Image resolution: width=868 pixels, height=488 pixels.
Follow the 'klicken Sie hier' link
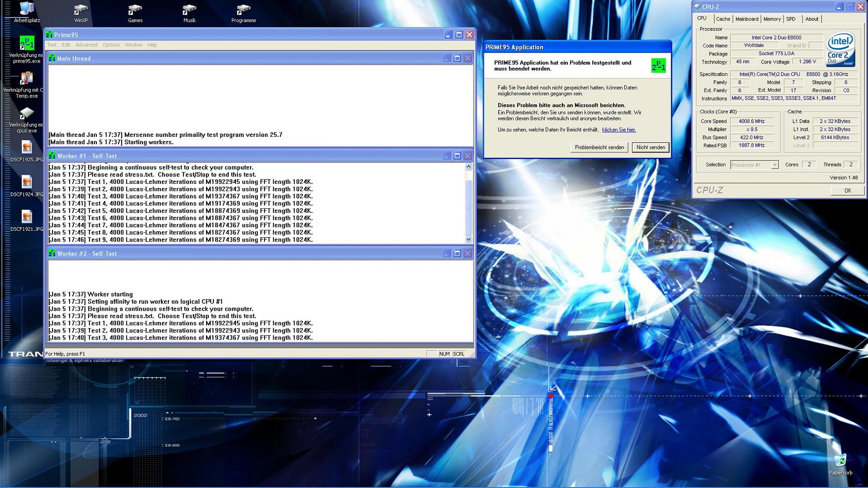click(x=619, y=130)
